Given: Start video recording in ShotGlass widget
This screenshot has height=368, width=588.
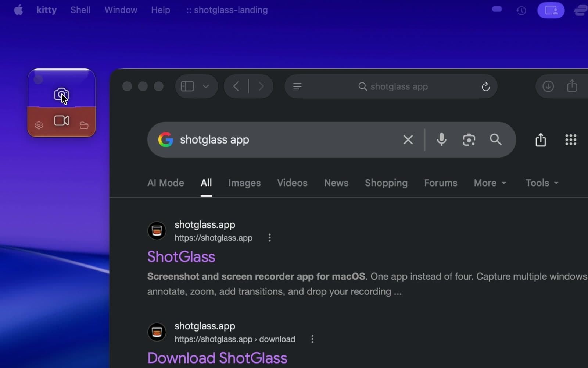Looking at the screenshot, I should click(61, 121).
